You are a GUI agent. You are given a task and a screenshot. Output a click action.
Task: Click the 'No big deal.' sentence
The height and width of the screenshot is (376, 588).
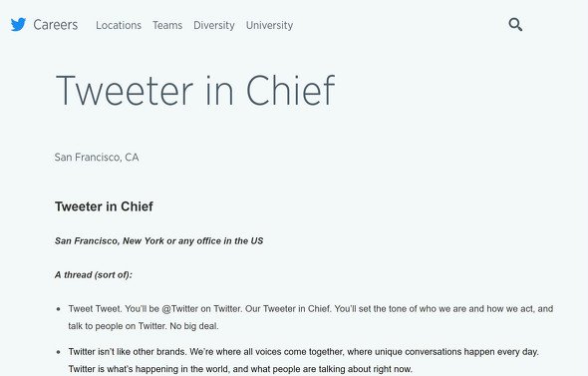click(x=194, y=326)
